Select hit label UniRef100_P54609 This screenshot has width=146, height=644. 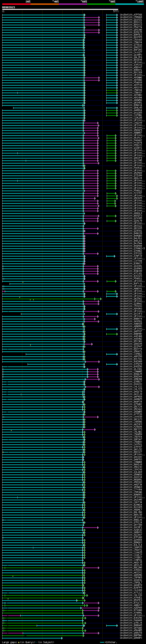pyautogui.click(x=131, y=82)
